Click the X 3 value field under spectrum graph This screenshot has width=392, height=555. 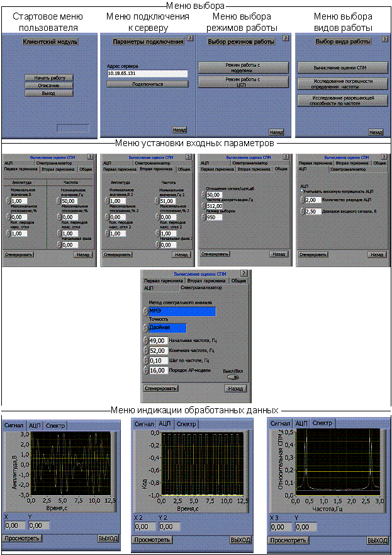click(281, 527)
